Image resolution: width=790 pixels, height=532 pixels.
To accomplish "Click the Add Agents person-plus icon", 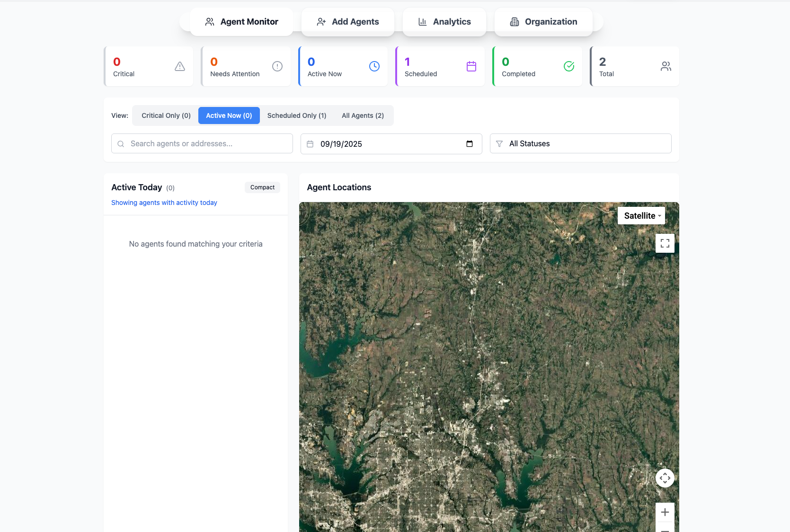I will (x=321, y=21).
